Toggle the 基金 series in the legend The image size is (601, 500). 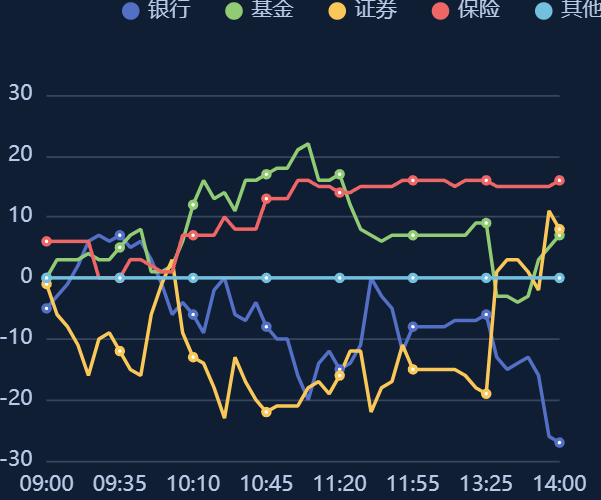point(259,10)
